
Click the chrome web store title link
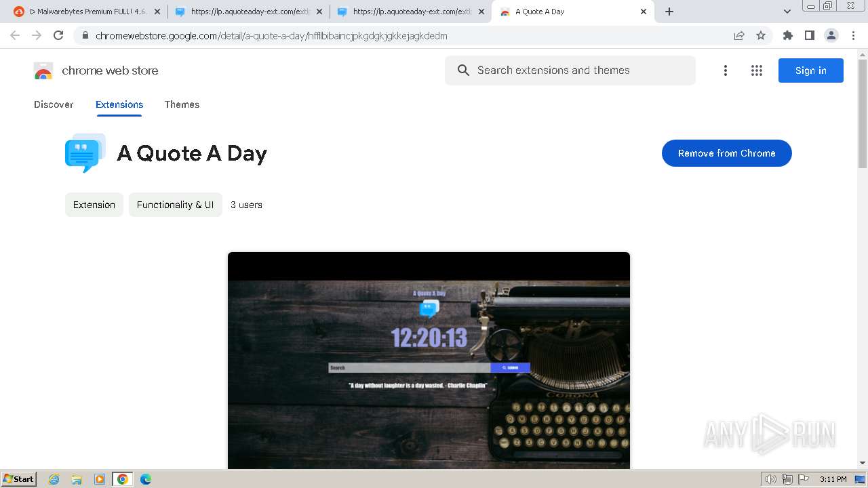[x=110, y=70]
